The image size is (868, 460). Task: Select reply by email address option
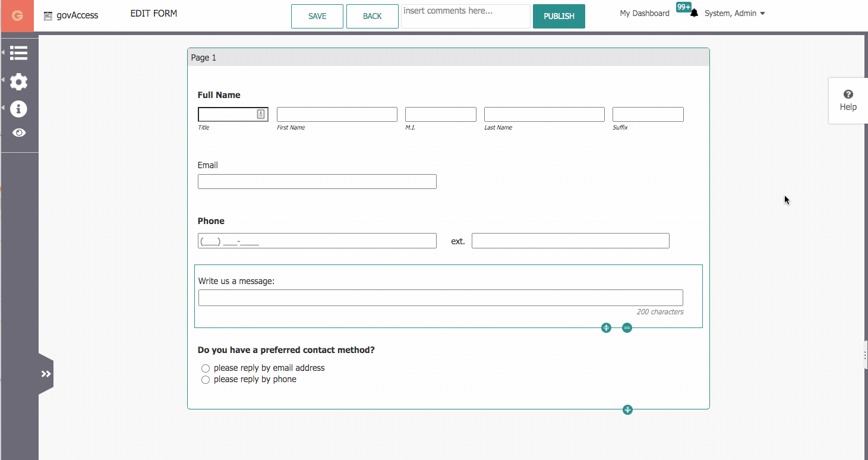206,368
